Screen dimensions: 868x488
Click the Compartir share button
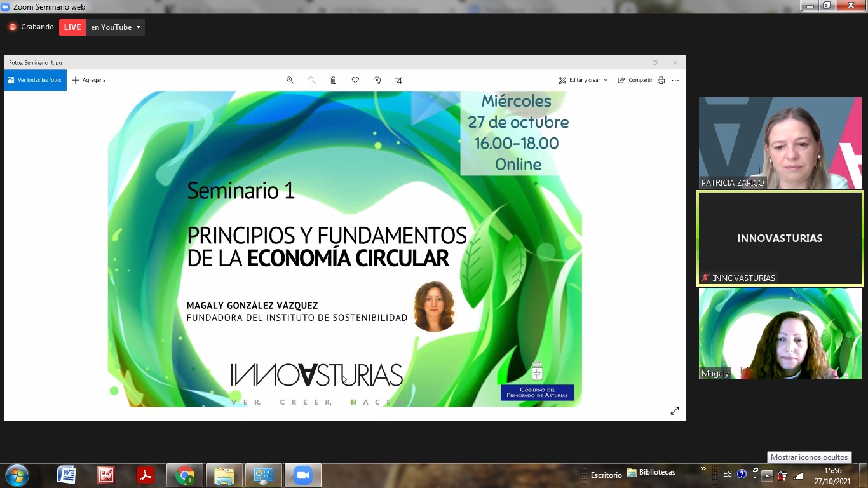pyautogui.click(x=635, y=80)
